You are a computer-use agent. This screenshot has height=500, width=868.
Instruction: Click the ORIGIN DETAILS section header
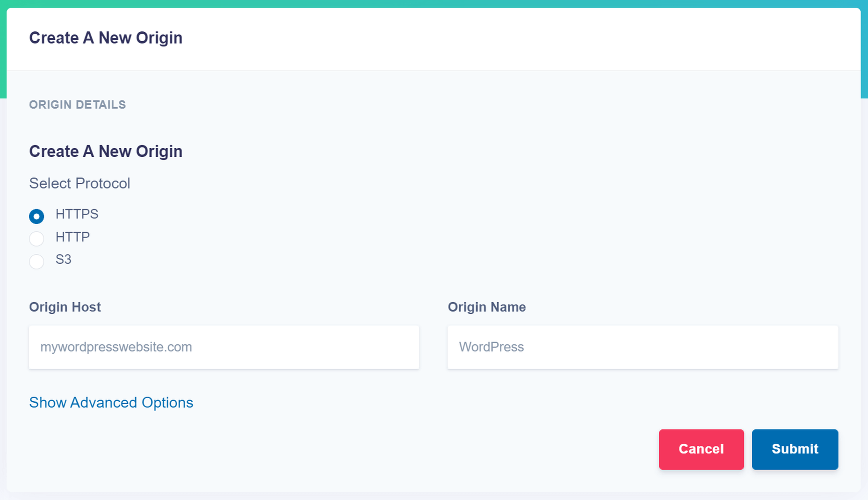(x=78, y=105)
